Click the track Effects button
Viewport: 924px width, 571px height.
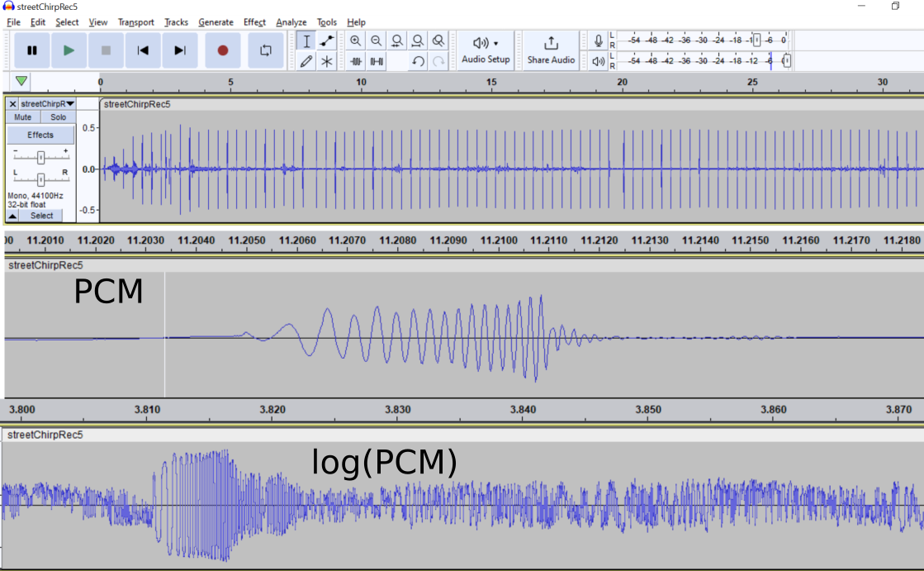(x=40, y=135)
